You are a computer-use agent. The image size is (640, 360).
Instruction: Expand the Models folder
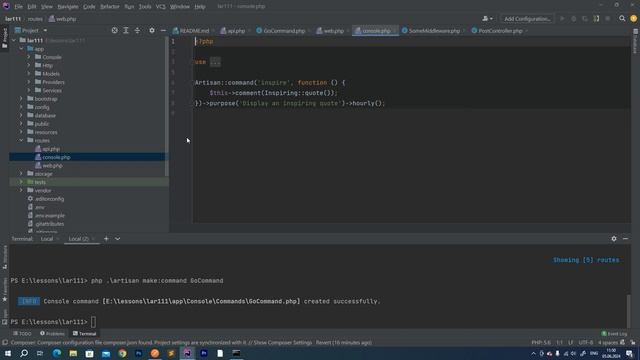[x=29, y=74]
